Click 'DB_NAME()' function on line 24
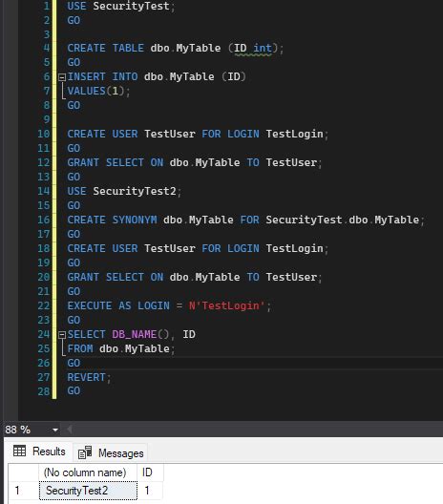The image size is (443, 504). tap(140, 335)
